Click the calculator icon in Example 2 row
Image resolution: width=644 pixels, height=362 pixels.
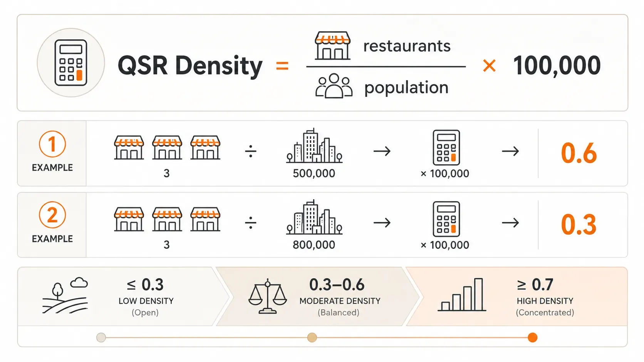(446, 219)
